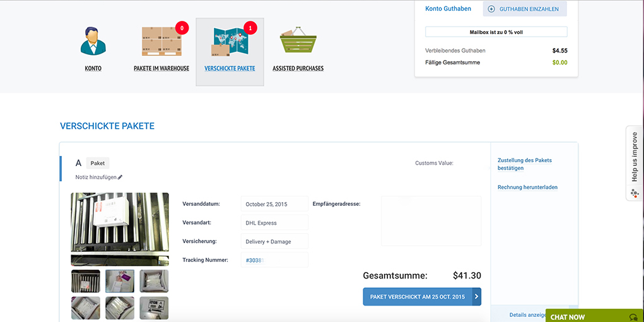This screenshot has width=644, height=322.
Task: Click the pencil icon beside Notiz hinzufügen
Action: click(x=120, y=177)
